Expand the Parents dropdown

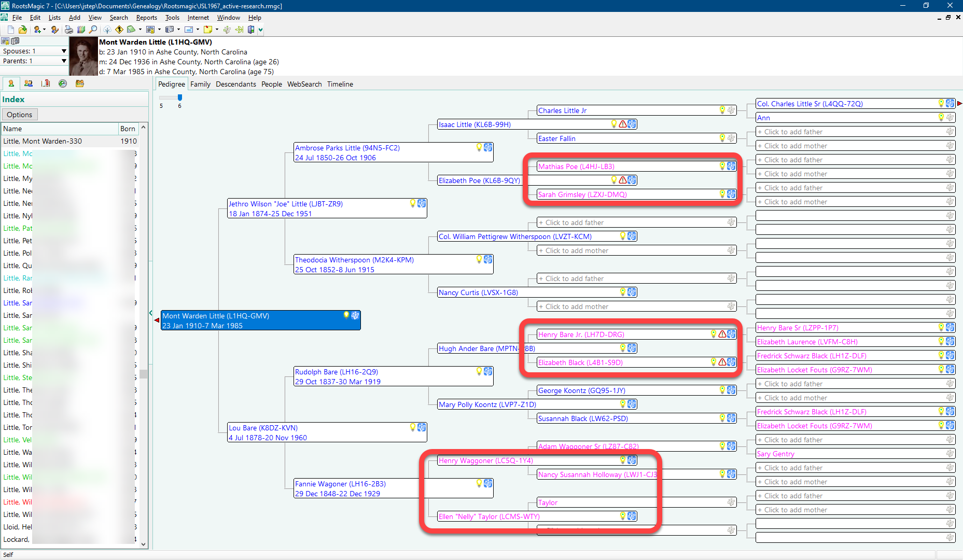[x=64, y=61]
